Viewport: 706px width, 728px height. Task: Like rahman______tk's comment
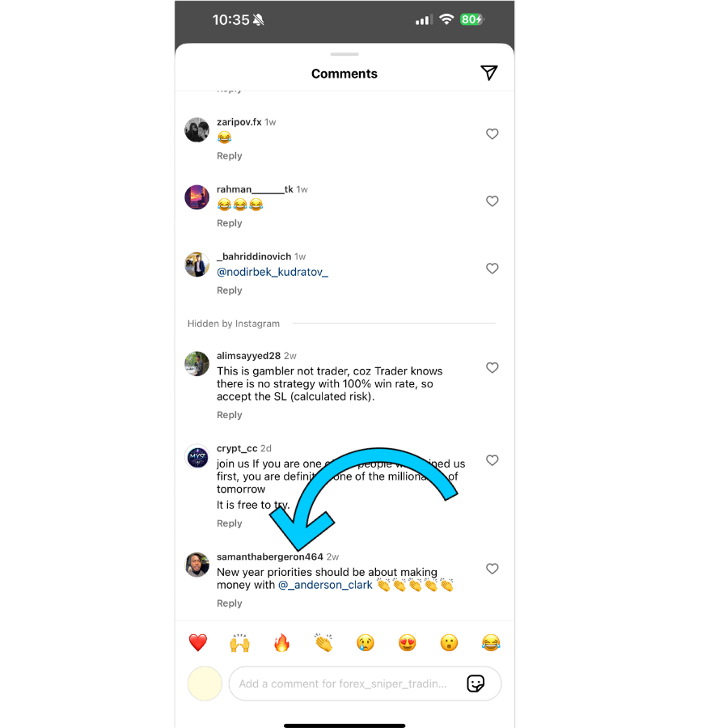(492, 201)
